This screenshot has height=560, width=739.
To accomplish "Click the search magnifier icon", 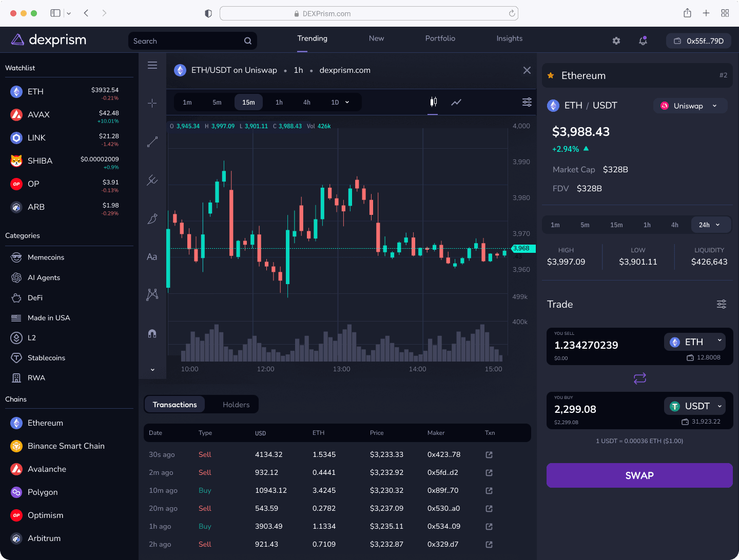I will pos(248,41).
